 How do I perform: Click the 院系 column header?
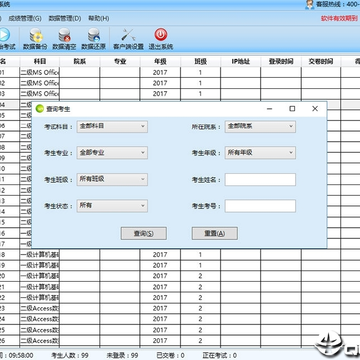[80, 62]
